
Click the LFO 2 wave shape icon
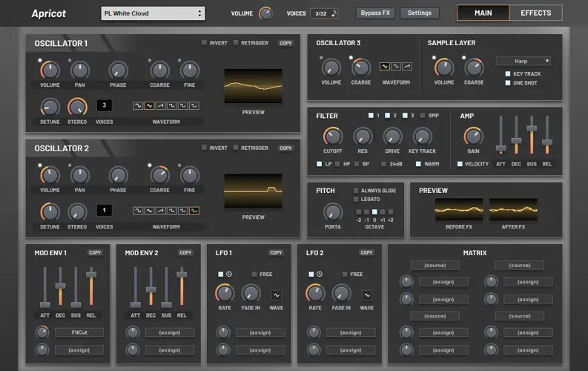click(x=367, y=295)
